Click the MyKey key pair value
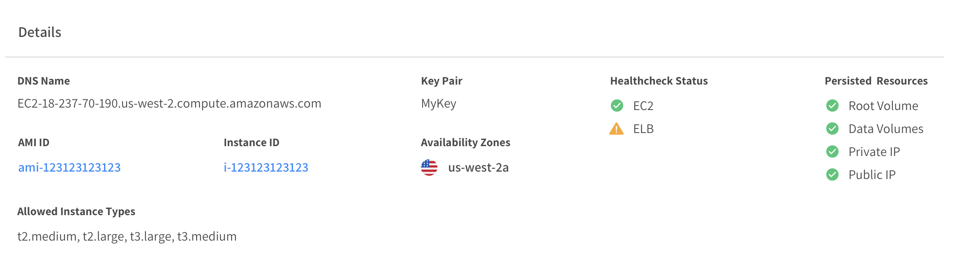 [x=439, y=103]
